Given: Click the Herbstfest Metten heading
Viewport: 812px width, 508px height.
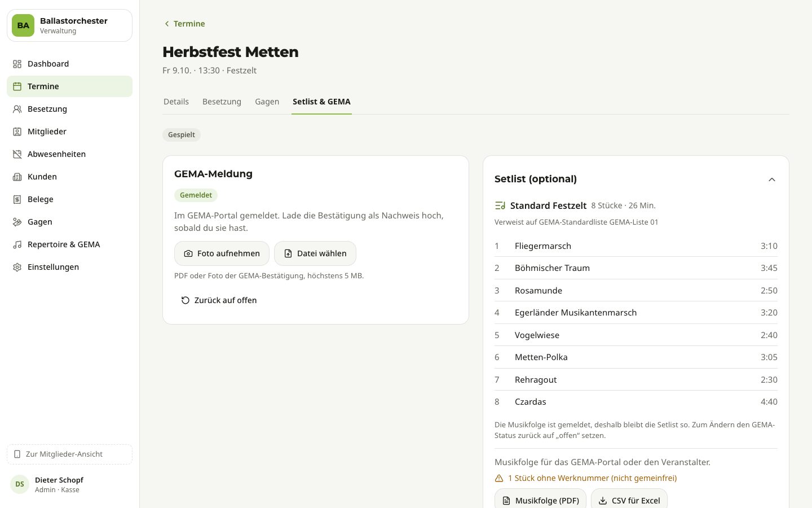Looking at the screenshot, I should point(231,52).
